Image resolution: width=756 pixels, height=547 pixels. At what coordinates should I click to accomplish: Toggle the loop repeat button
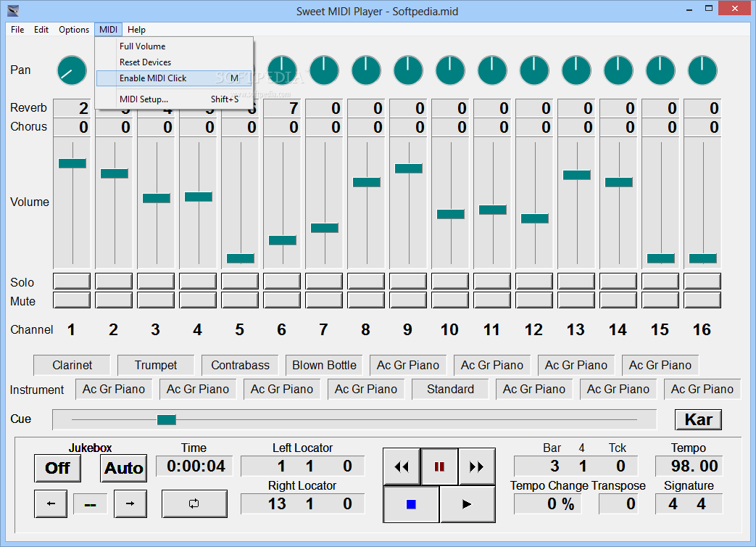[194, 503]
